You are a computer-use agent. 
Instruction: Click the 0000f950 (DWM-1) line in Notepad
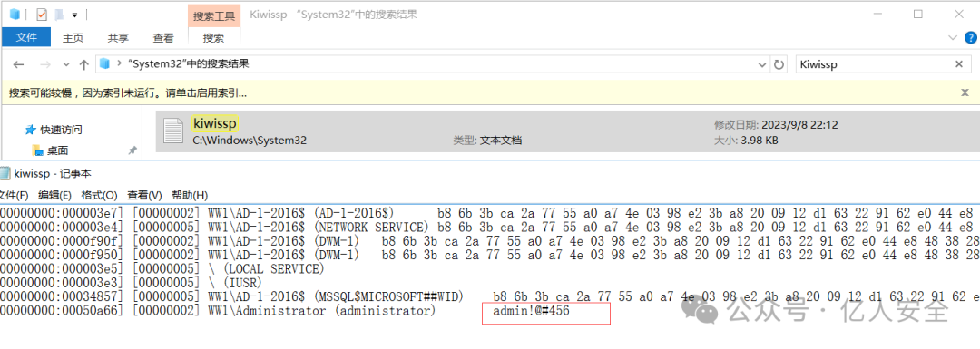(490, 254)
